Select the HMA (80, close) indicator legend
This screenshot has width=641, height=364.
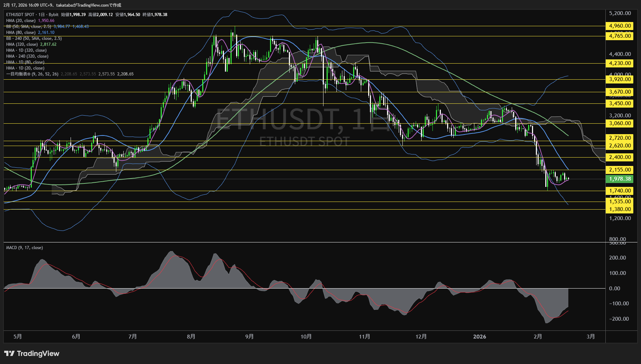click(x=21, y=32)
